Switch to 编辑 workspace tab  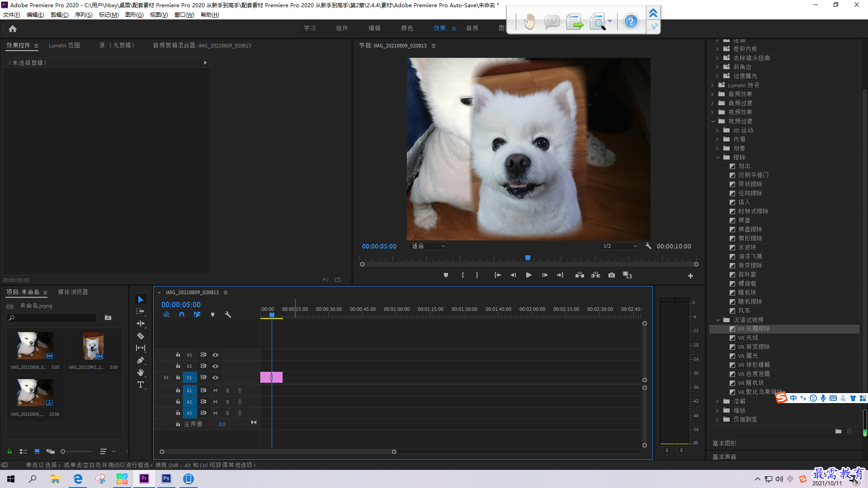[374, 28]
